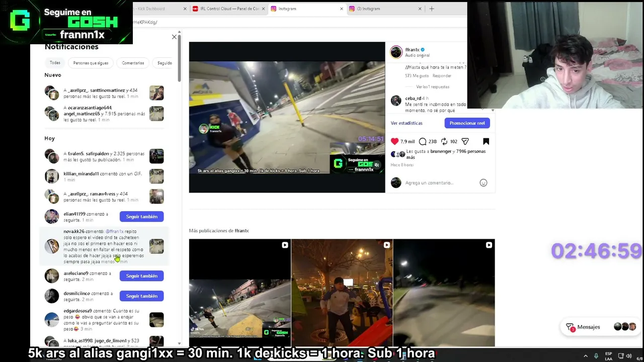Open ESP LAA language indicator in taskbar
The height and width of the screenshot is (362, 644).
(x=608, y=356)
